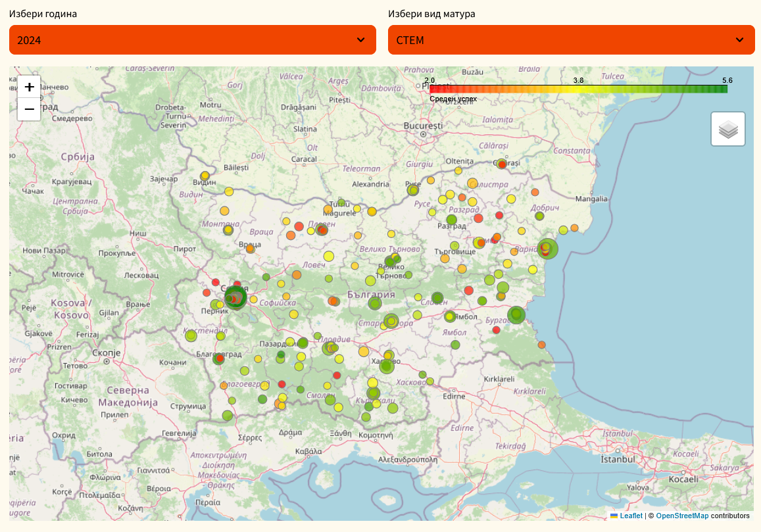This screenshot has height=532, width=761.
Task: Click the Tulcea label on the map
Action: (x=612, y=76)
